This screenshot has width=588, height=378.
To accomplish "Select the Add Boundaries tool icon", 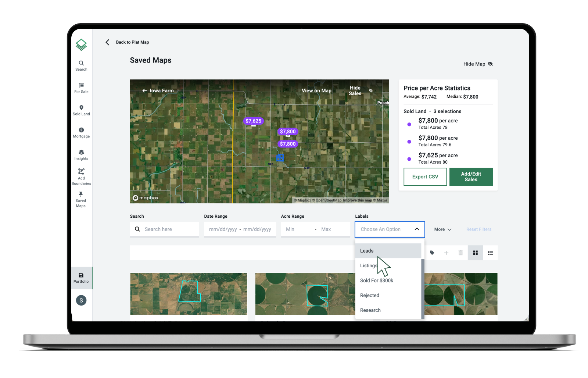I will [x=81, y=171].
